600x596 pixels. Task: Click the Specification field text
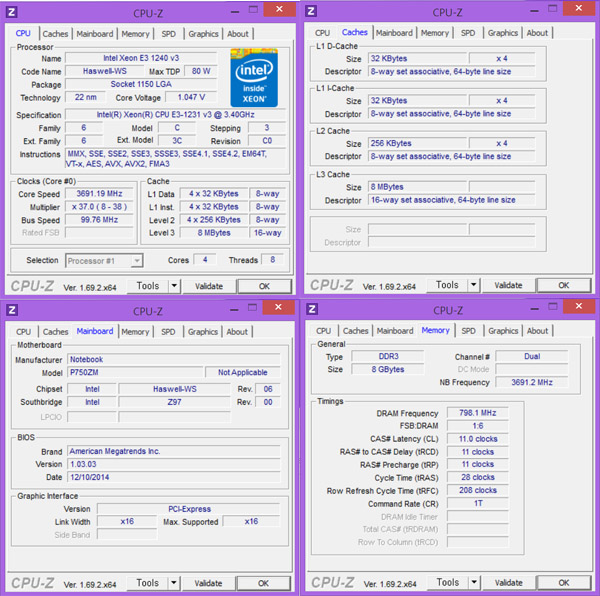pyautogui.click(x=175, y=115)
